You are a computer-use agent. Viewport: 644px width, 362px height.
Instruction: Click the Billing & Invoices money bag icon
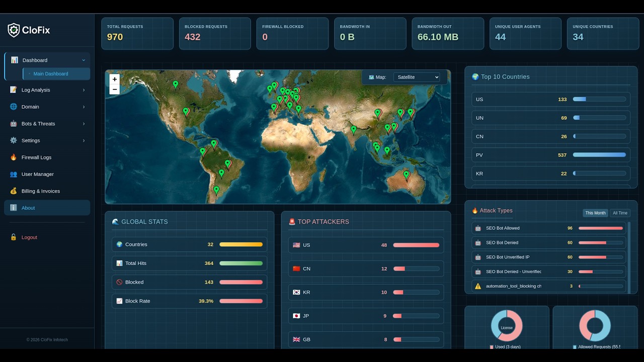[13, 191]
